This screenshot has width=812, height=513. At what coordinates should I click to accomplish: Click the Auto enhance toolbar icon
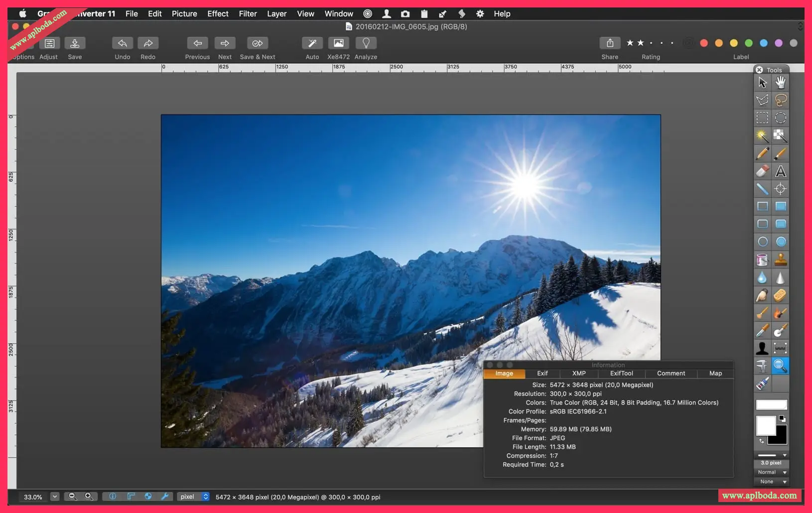pyautogui.click(x=312, y=43)
